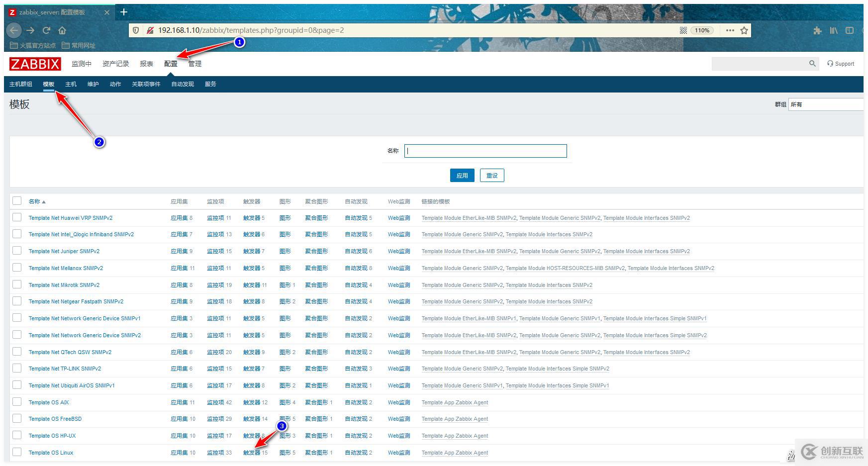This screenshot has height=466, width=868.
Task: Open the 监测中 main menu
Action: click(x=82, y=64)
